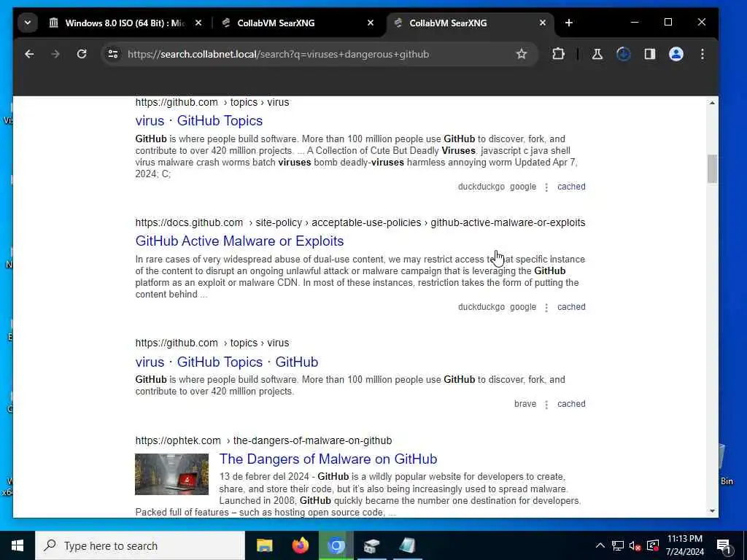
Task: Click the https://ophtek.com URL text
Action: point(178,441)
